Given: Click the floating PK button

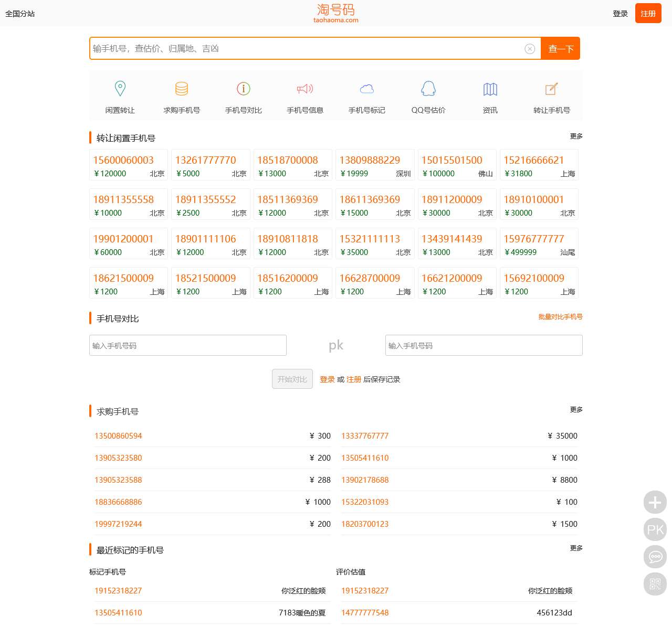Looking at the screenshot, I should pos(655,530).
